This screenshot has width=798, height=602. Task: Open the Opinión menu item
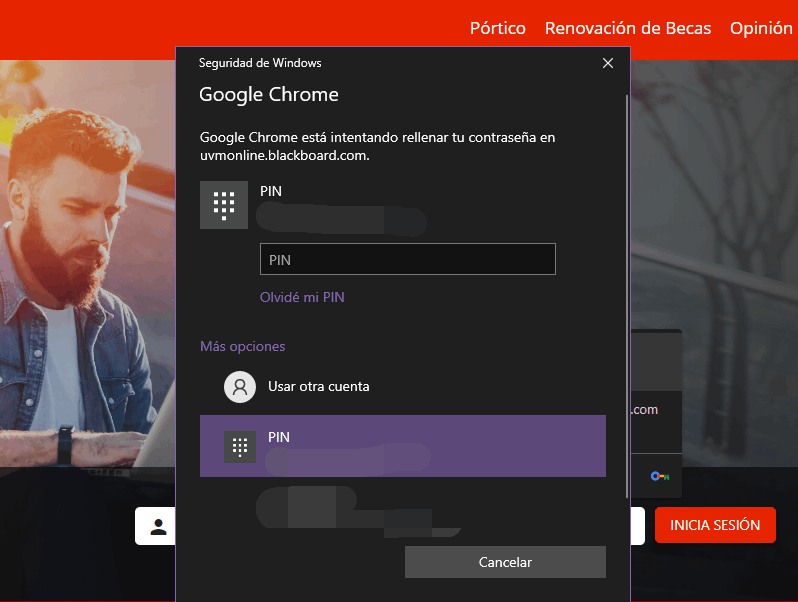click(x=761, y=28)
